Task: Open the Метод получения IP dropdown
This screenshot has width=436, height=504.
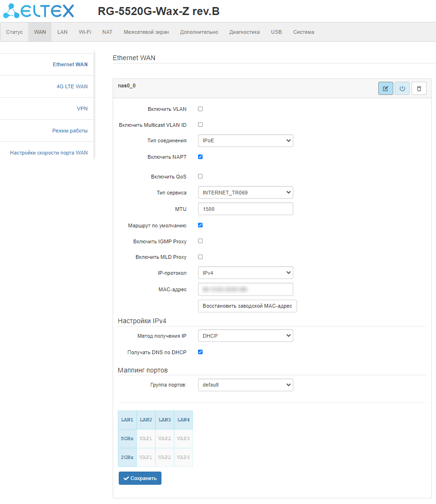Action: point(245,336)
